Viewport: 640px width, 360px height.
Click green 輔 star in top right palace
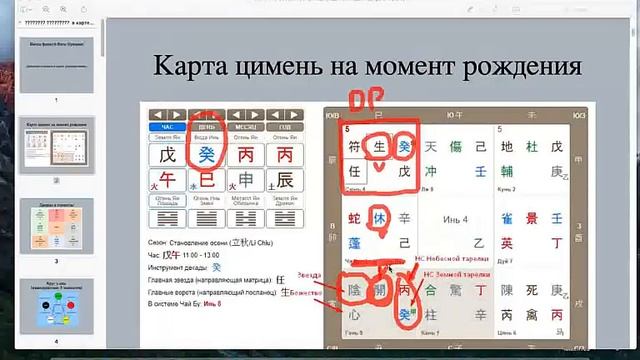(507, 171)
